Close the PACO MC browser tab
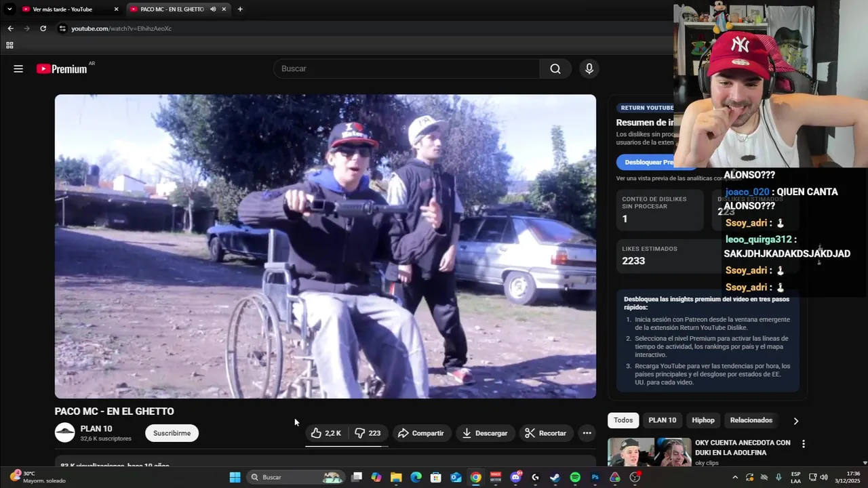The image size is (868, 488). click(224, 9)
